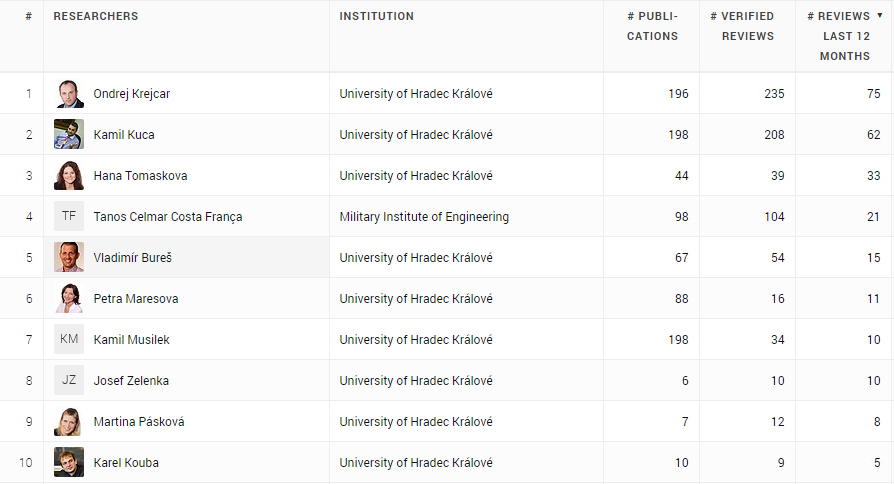
Task: Sort by # Publications column header
Action: (652, 26)
